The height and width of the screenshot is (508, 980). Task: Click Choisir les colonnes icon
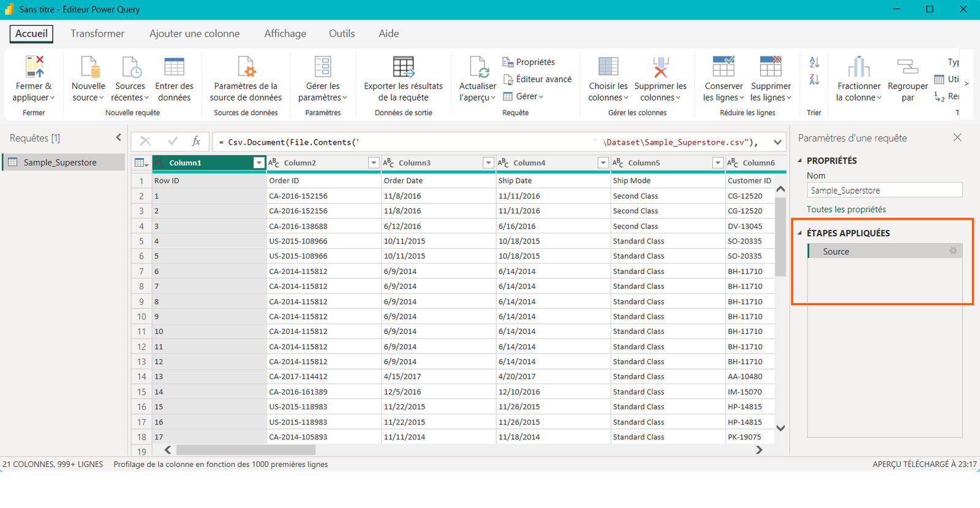[608, 66]
